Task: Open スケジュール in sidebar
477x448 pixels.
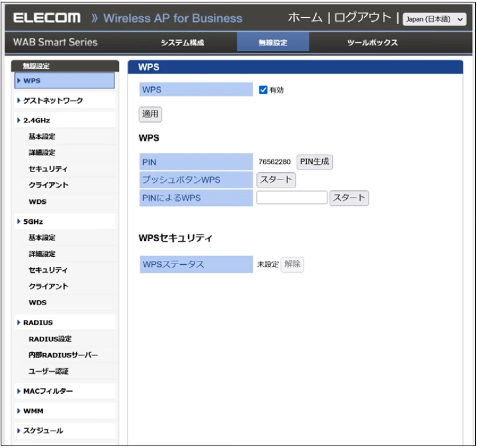Action: coord(65,431)
